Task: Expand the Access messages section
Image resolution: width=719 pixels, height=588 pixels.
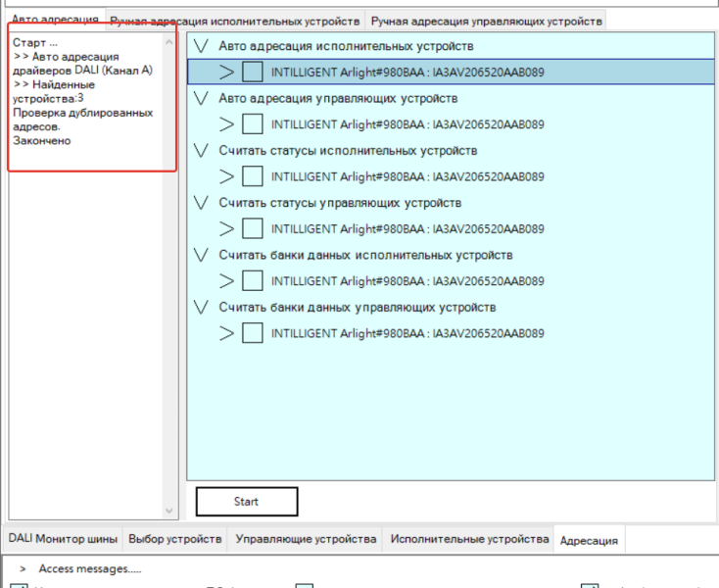Action: 23,568
